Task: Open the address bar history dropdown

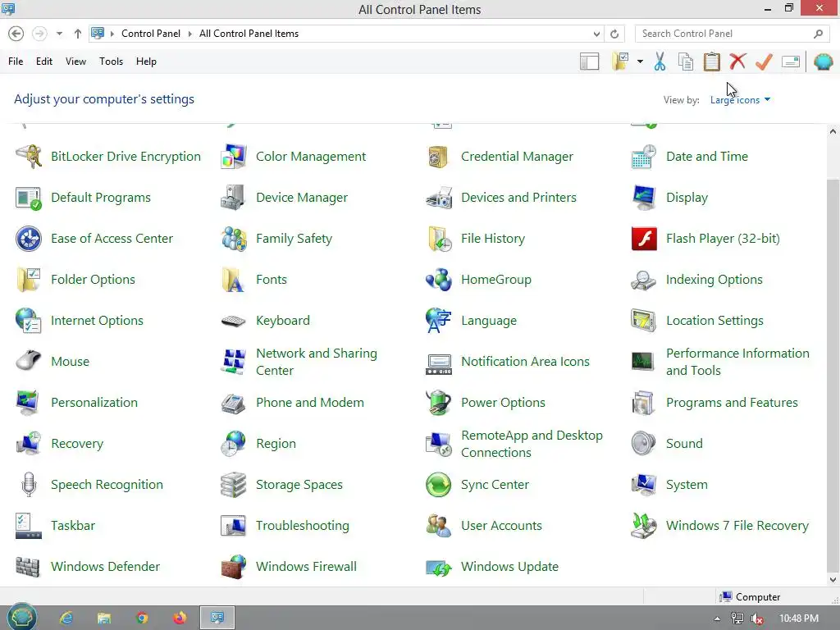Action: coord(596,34)
